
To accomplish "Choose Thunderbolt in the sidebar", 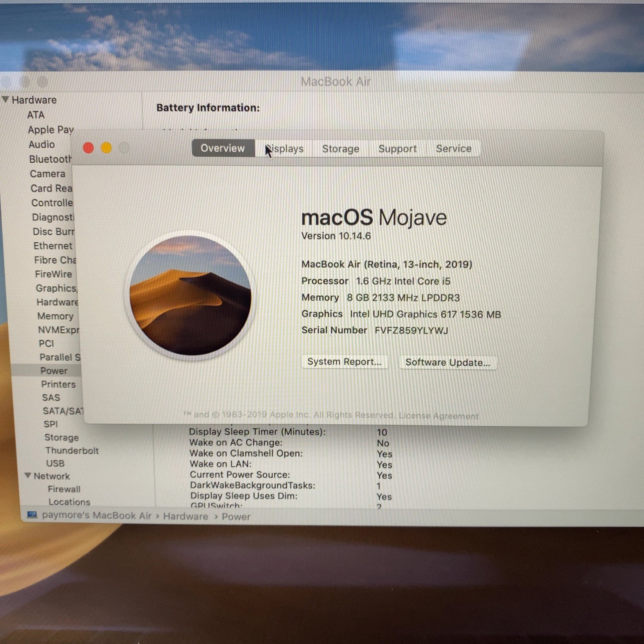I will coord(72,450).
